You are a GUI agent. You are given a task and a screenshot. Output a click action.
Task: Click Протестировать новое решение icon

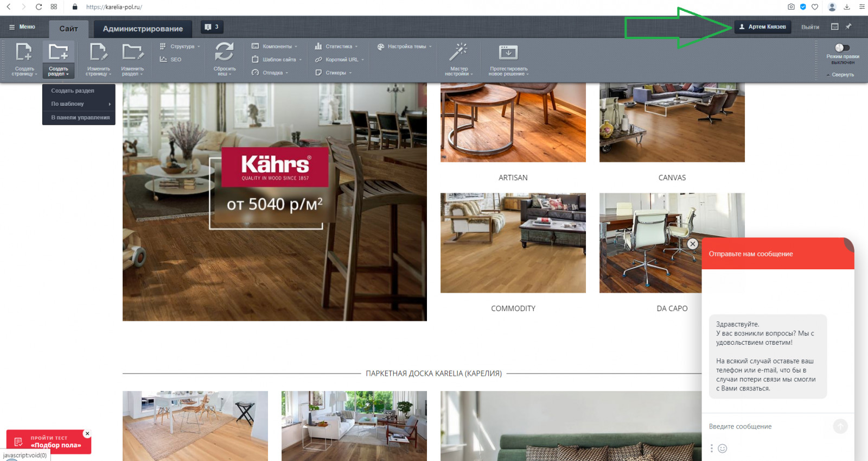coord(508,52)
